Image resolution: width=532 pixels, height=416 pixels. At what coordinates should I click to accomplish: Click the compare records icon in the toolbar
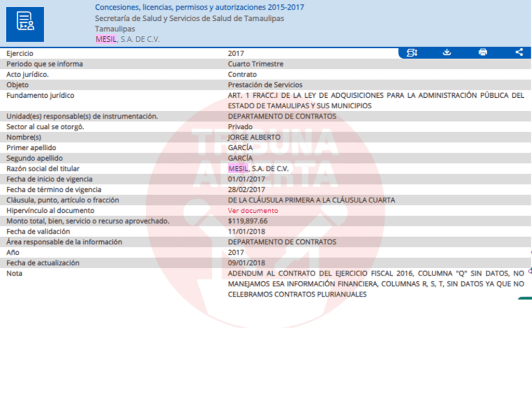click(x=411, y=53)
